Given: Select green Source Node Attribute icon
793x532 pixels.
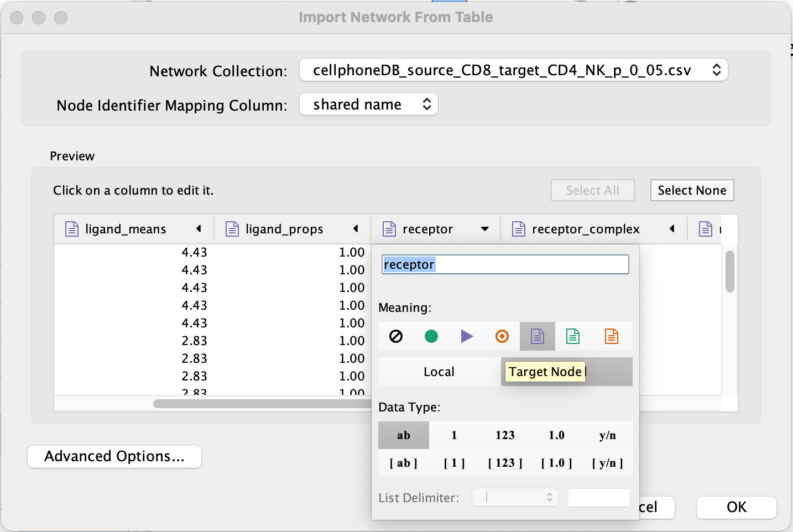Looking at the screenshot, I should click(573, 336).
